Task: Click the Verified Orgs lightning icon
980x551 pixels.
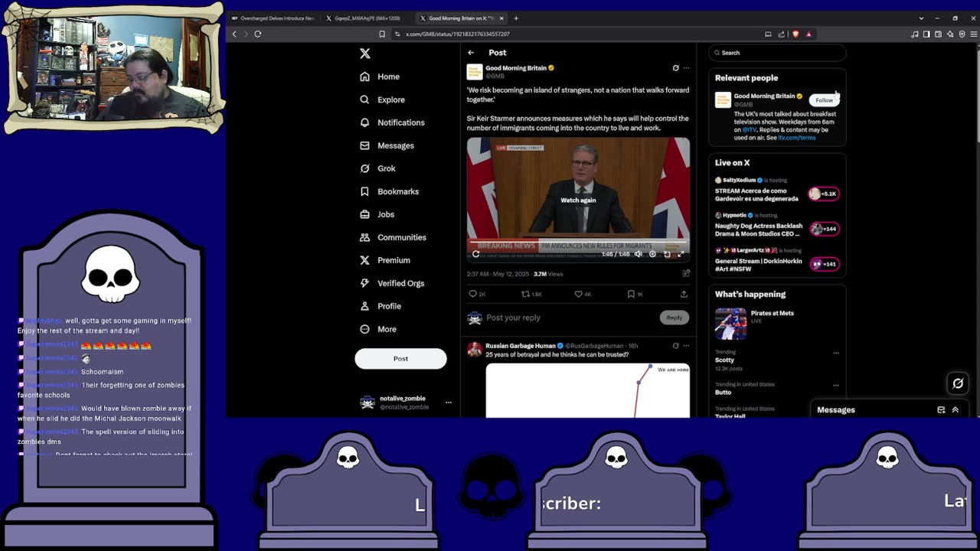Action: tap(364, 283)
